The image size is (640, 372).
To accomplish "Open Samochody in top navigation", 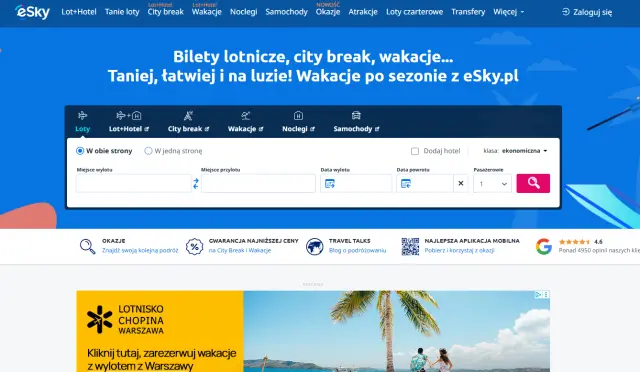I will tap(287, 12).
